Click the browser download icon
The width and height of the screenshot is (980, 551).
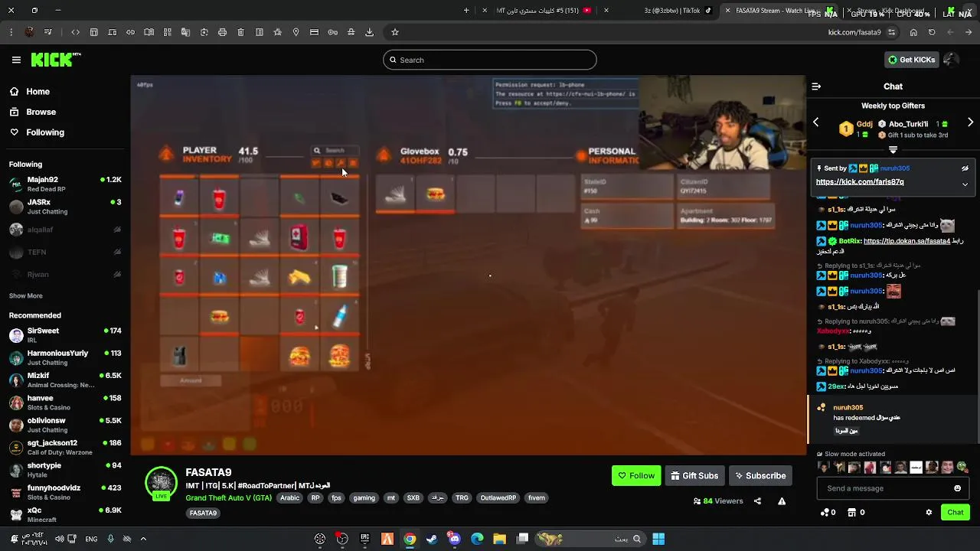click(x=370, y=32)
